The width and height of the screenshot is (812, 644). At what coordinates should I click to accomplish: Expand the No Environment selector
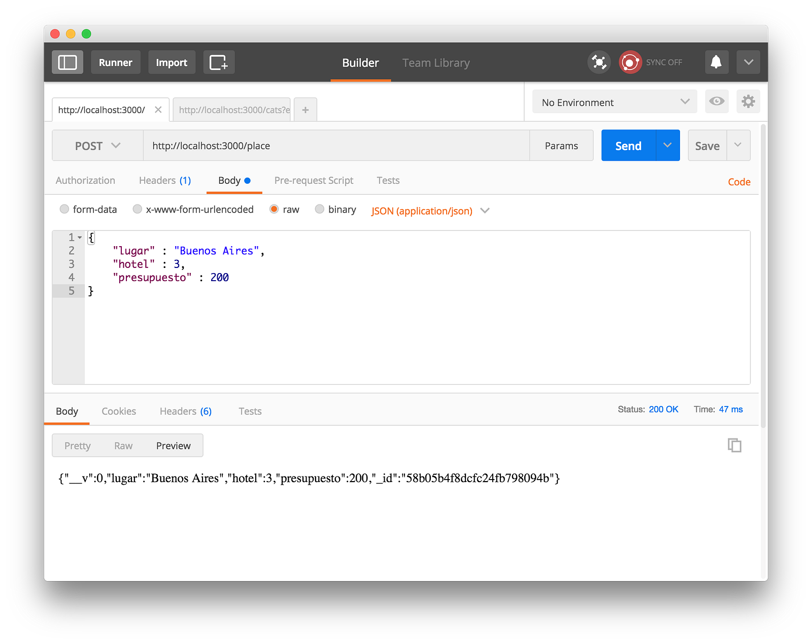click(x=615, y=102)
